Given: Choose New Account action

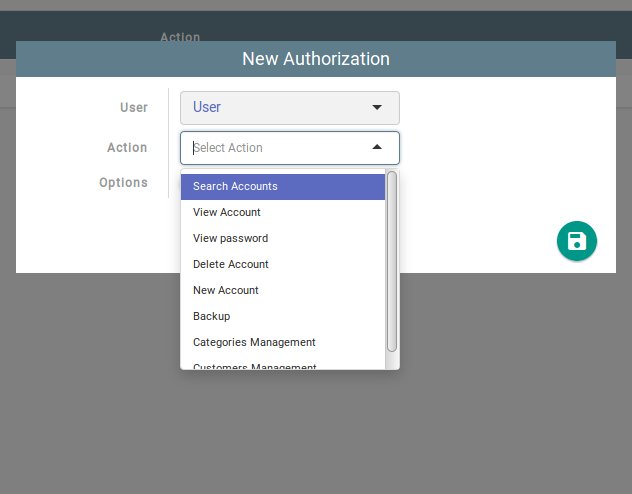Looking at the screenshot, I should click(283, 291).
